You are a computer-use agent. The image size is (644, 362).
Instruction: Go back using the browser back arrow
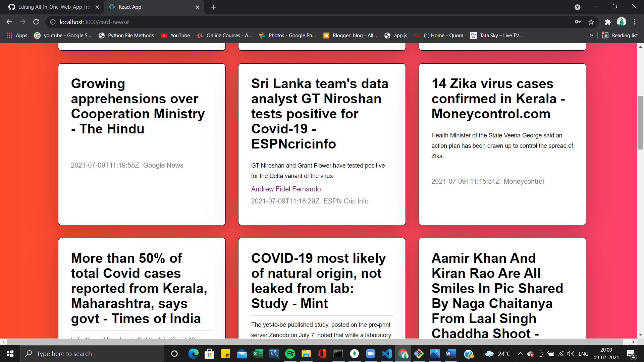(9, 22)
